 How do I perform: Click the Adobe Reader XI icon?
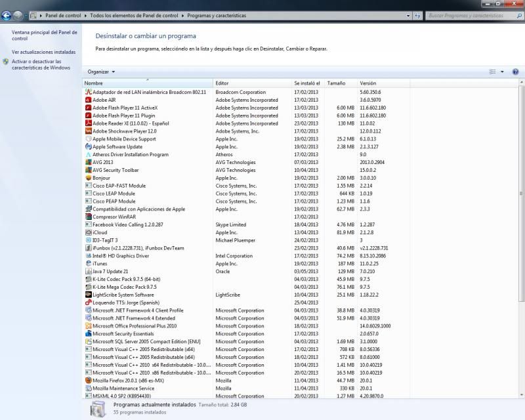tap(89, 123)
